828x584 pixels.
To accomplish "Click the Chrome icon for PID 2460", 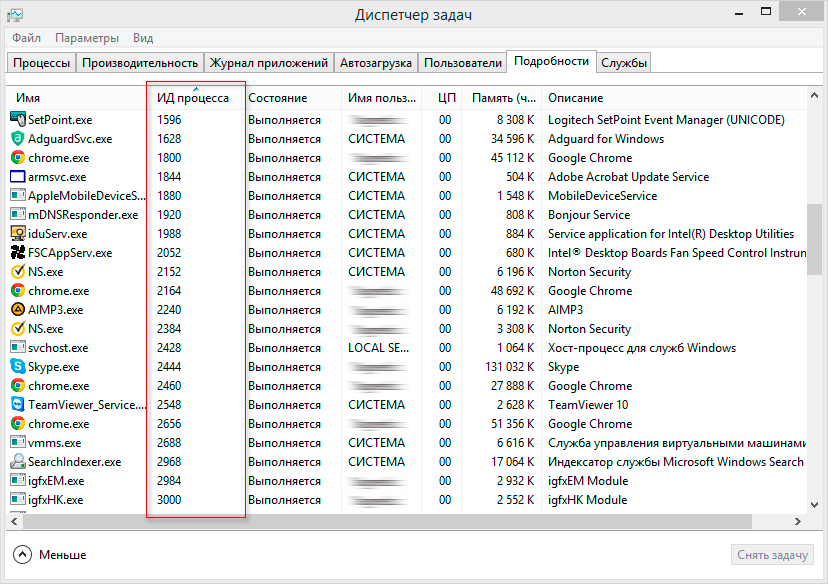I will coord(18,385).
